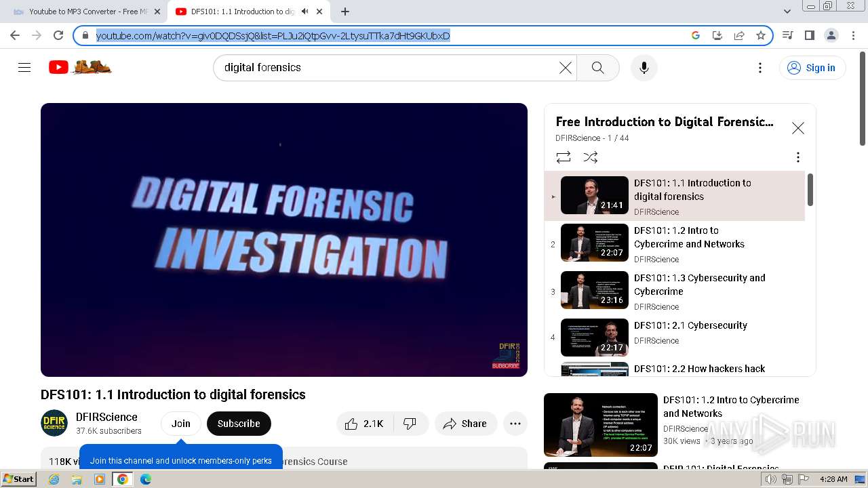Open suggested video DFS101: 1.2 thumbnail
Image resolution: width=868 pixels, height=488 pixels.
pos(601,425)
